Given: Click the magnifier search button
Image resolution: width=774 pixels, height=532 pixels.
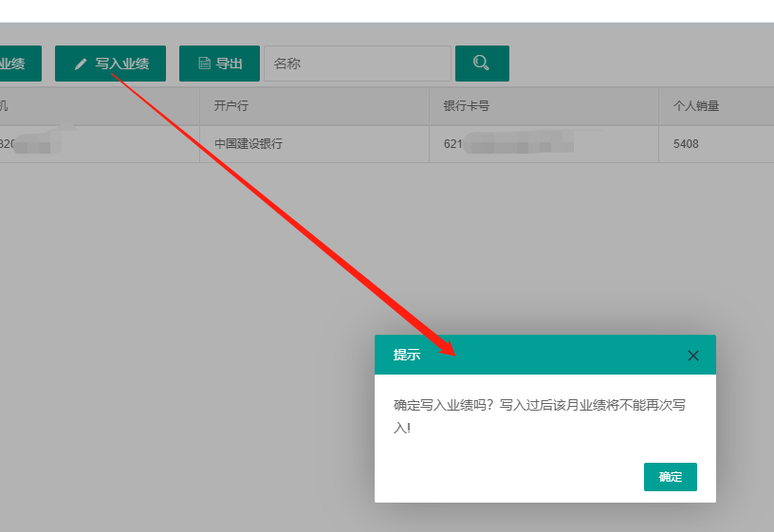Looking at the screenshot, I should pyautogui.click(x=482, y=64).
